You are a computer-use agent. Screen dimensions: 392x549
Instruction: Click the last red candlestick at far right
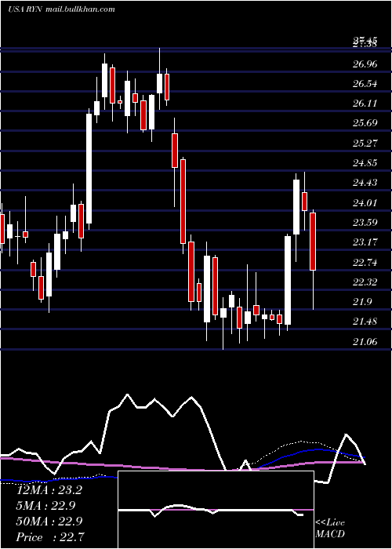tap(313, 242)
